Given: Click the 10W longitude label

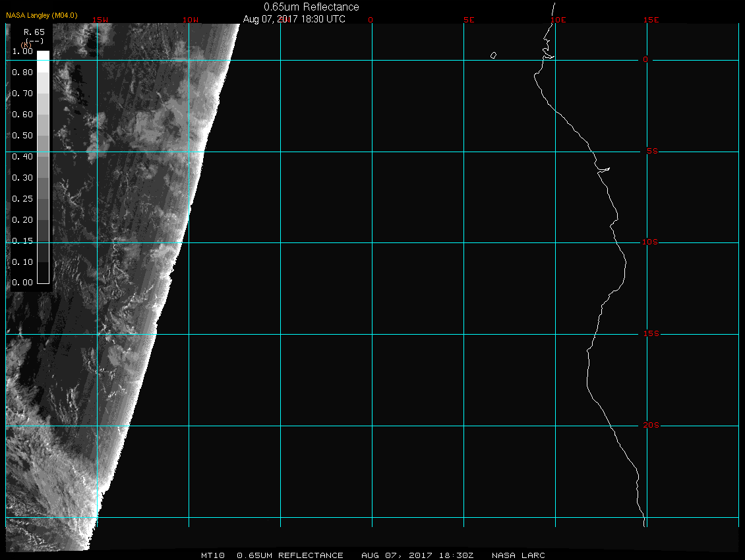Looking at the screenshot, I should [x=190, y=20].
